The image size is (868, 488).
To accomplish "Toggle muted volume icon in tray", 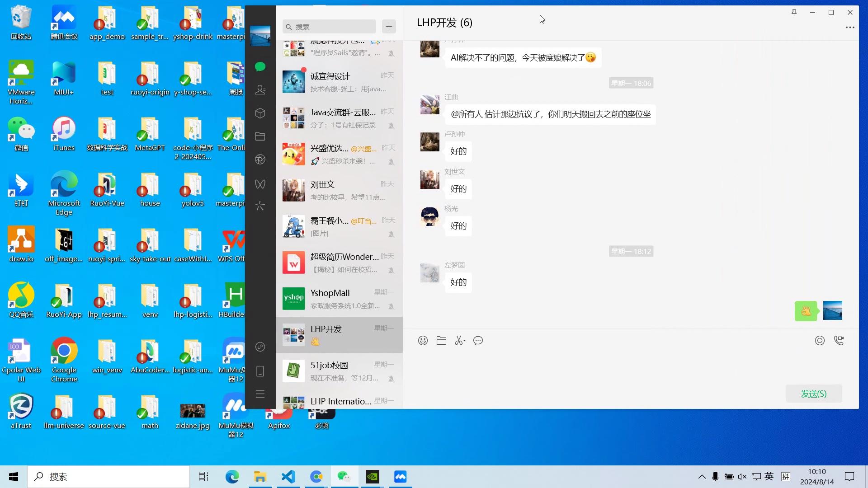I will [x=742, y=477].
